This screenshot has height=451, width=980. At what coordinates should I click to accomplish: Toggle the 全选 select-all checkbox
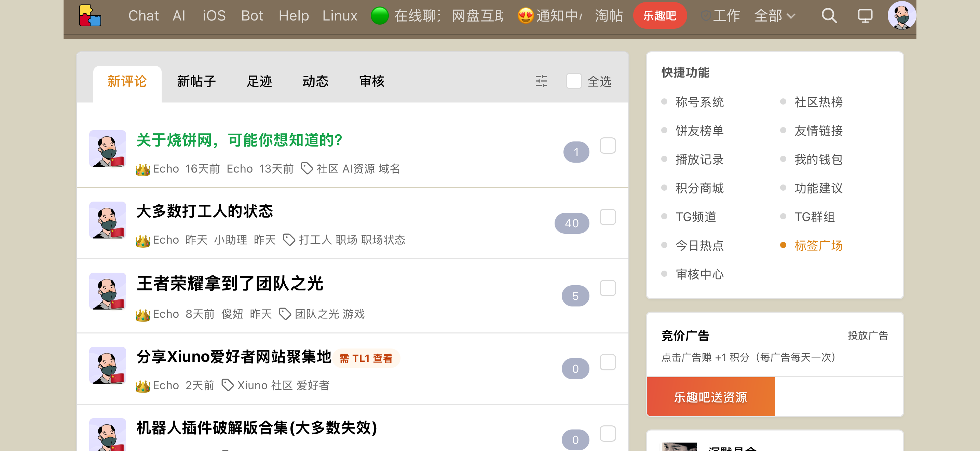(574, 81)
